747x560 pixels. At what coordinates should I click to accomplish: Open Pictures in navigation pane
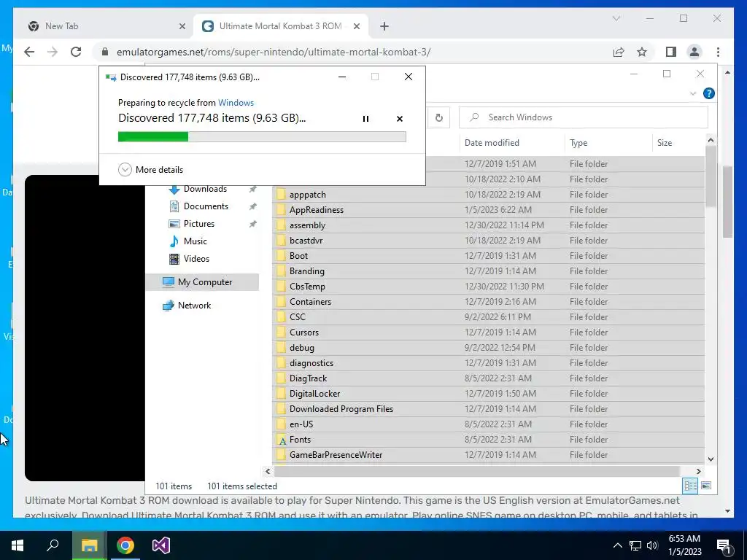(x=199, y=224)
